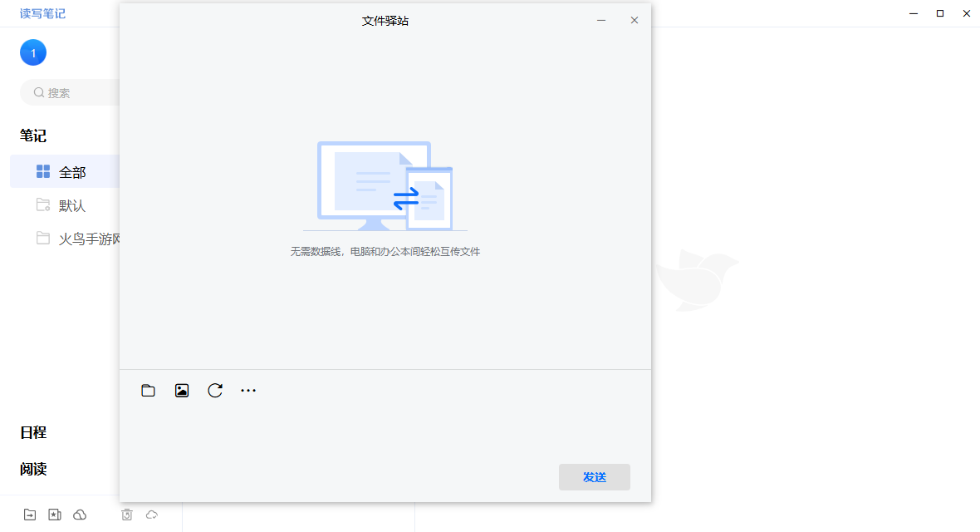This screenshot has width=980, height=532.
Task: Select the image picker icon in File Station
Action: pos(182,391)
